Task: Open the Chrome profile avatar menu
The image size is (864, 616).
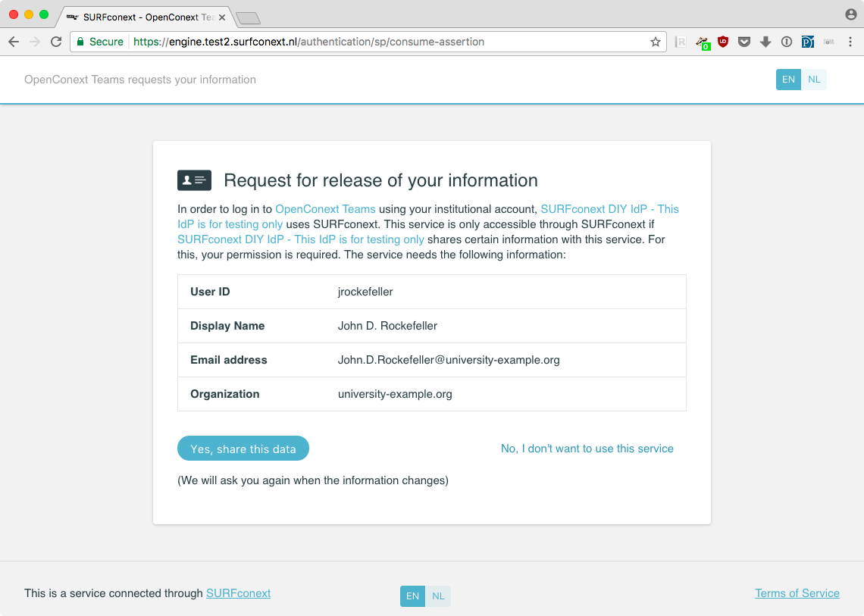Action: (x=851, y=15)
